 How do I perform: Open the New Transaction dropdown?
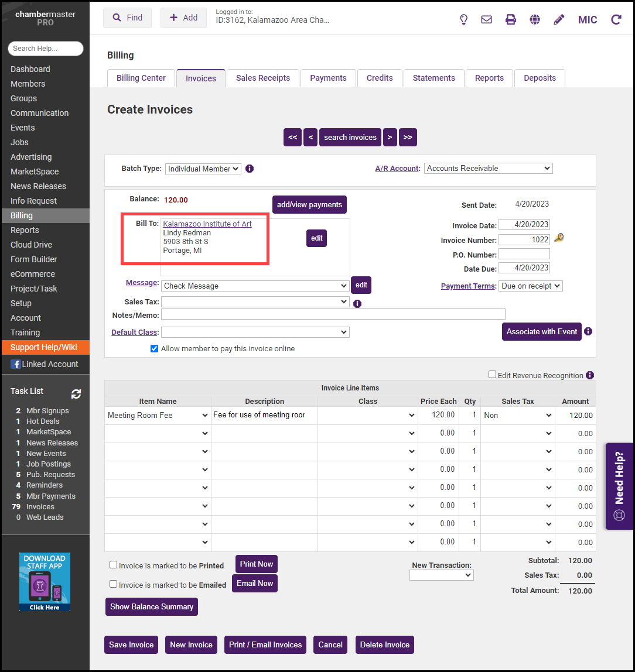click(441, 575)
